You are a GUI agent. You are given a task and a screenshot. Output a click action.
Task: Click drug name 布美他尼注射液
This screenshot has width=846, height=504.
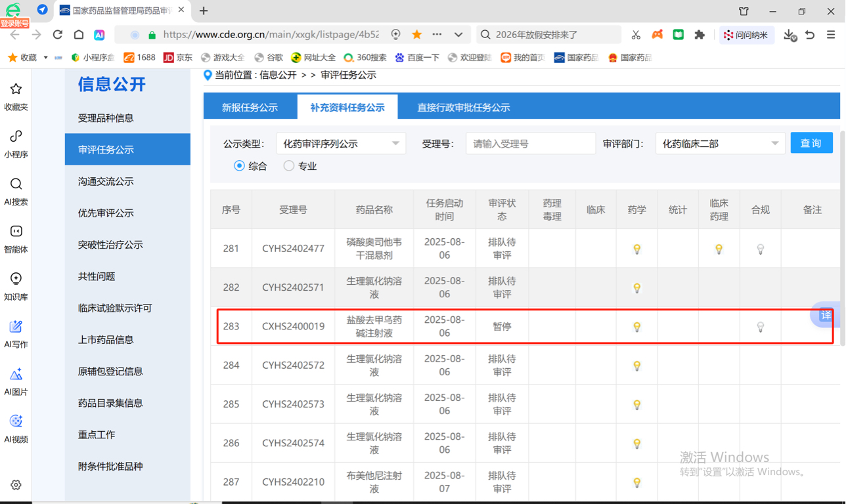tap(374, 482)
